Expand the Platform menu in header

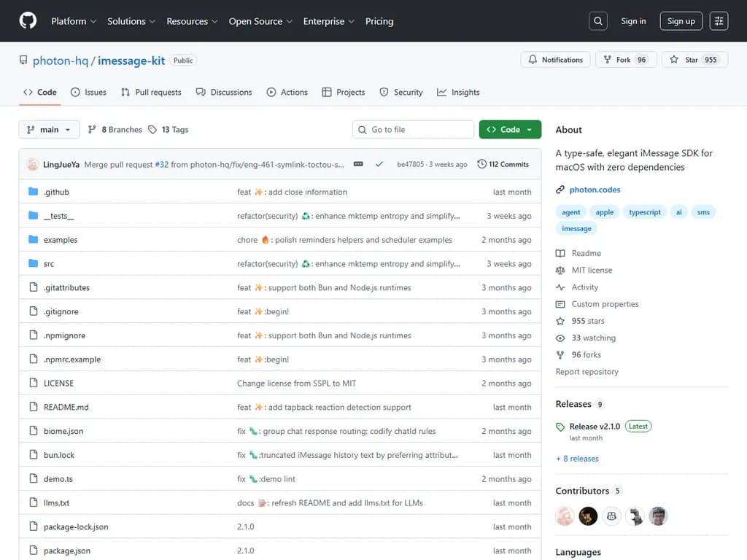(x=74, y=21)
